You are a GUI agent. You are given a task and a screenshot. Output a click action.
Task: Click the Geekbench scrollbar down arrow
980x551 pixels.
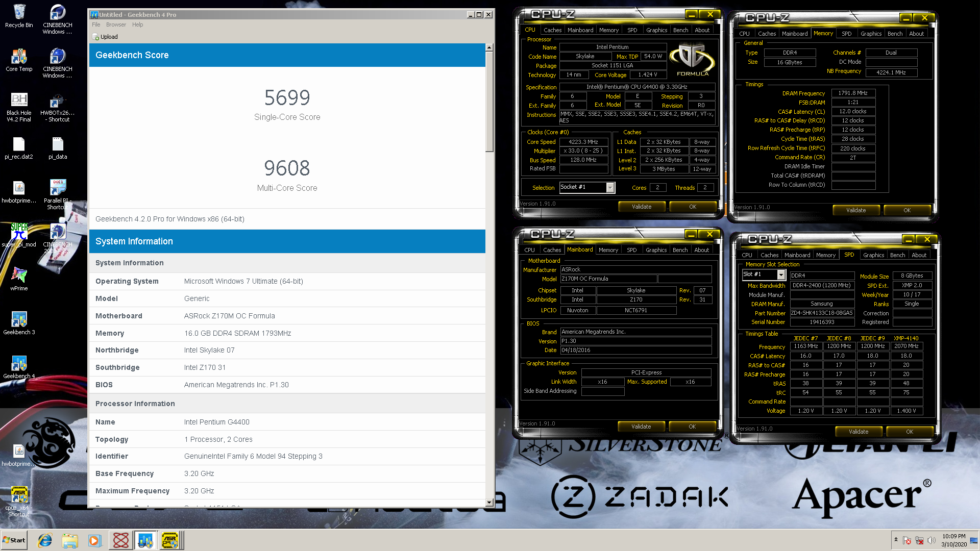click(x=489, y=503)
